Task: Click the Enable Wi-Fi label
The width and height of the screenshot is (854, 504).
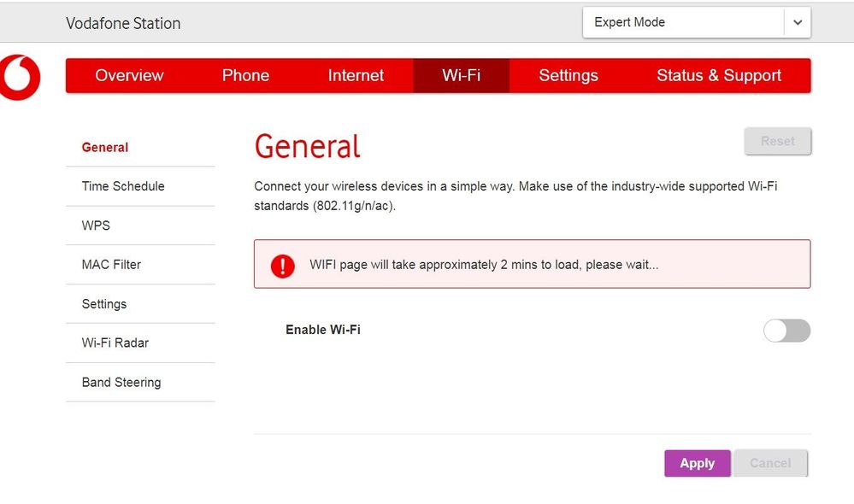Action: (323, 330)
